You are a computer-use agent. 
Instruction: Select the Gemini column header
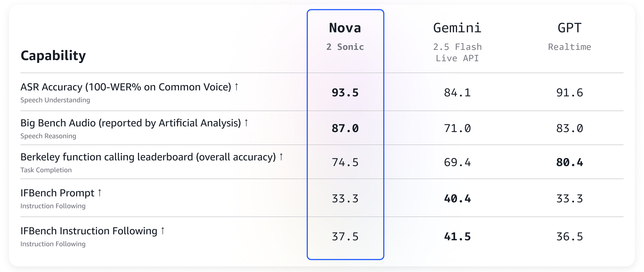coord(457,28)
